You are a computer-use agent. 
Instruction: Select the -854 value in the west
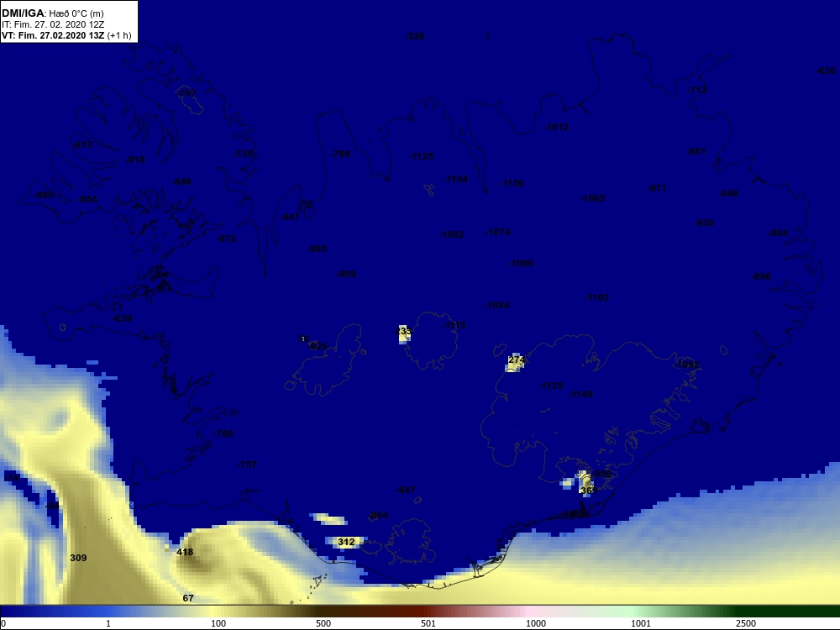tap(88, 199)
